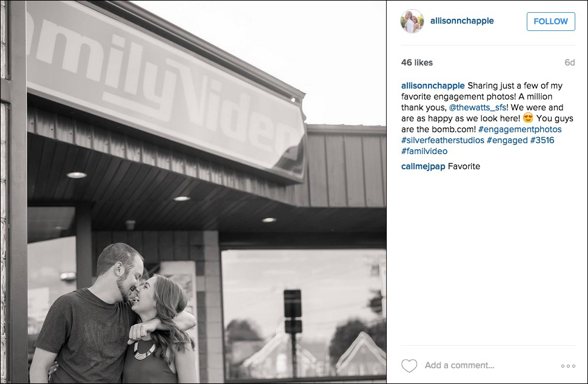The height and width of the screenshot is (384, 588).
Task: View callmejpap commenter profile
Action: tap(423, 166)
